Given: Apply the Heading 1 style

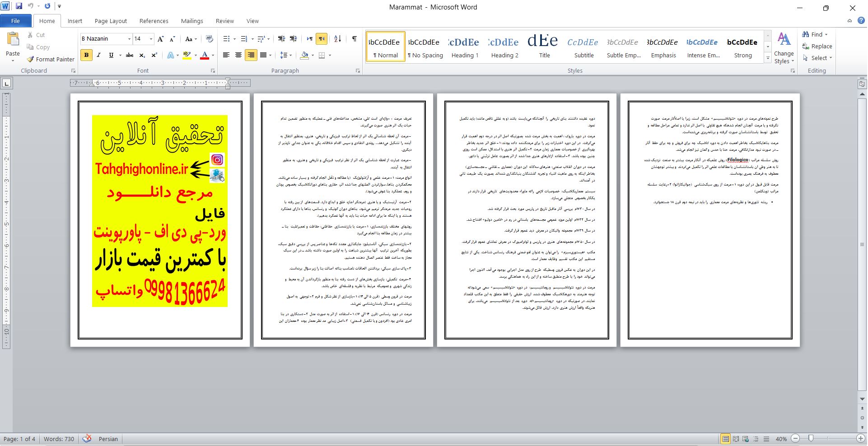Looking at the screenshot, I should click(x=465, y=47).
